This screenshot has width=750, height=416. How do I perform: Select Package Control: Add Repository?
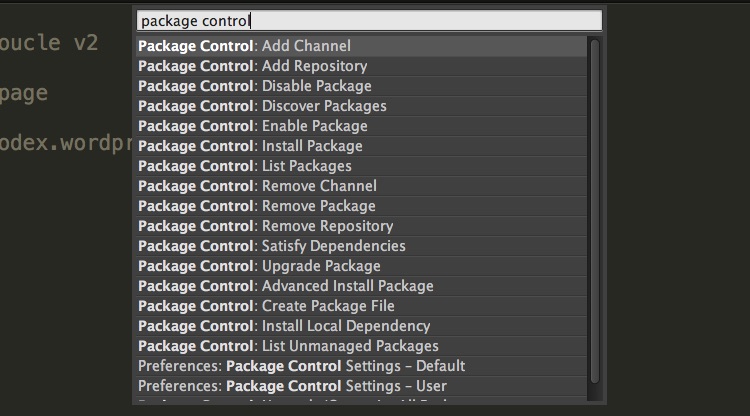(362, 66)
